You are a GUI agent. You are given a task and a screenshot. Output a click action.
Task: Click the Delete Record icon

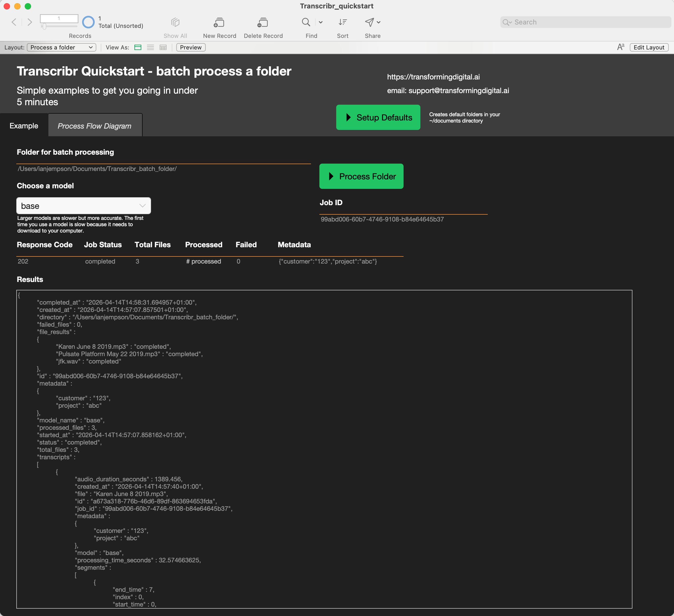click(x=263, y=22)
